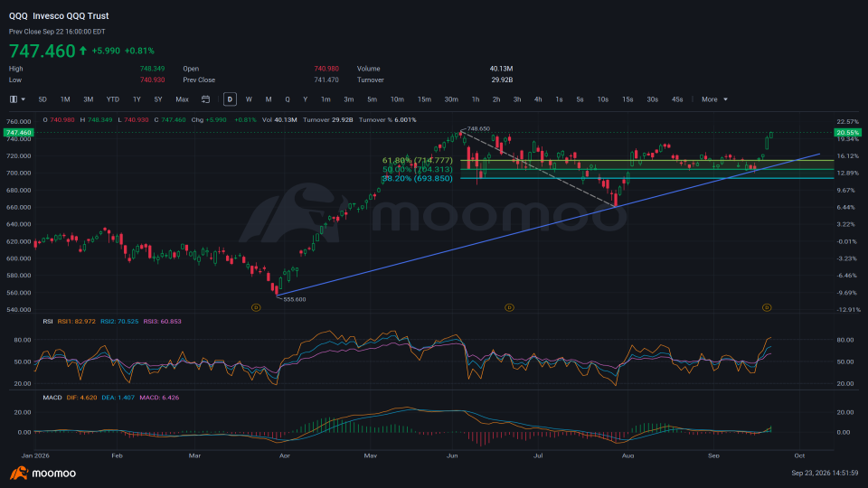Click the MACD: 6.426 value
This screenshot has width=868, height=488.
(x=159, y=398)
